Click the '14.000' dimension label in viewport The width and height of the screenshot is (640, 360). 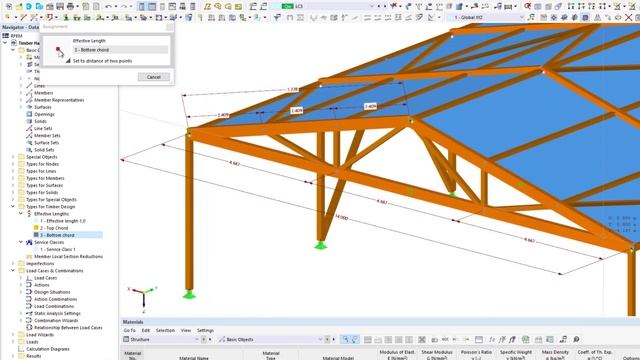pyautogui.click(x=341, y=218)
